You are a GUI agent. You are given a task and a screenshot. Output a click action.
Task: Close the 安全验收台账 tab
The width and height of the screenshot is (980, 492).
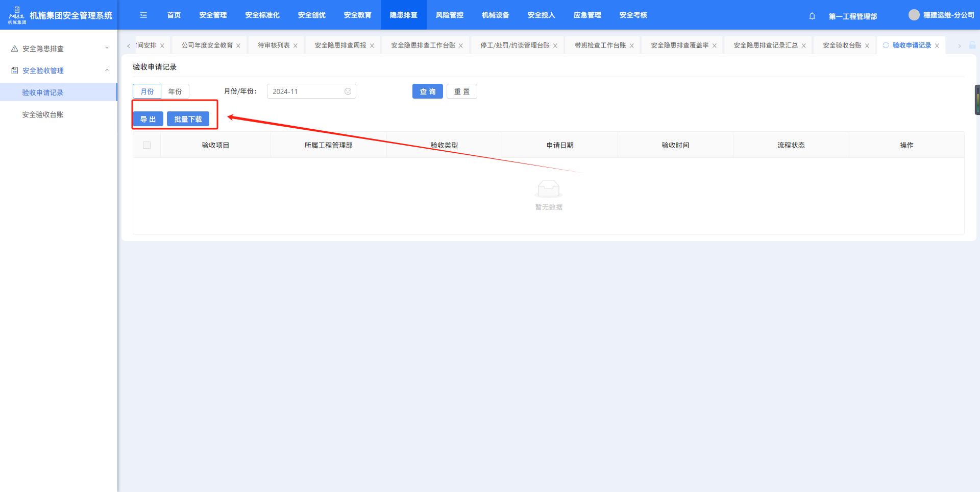pos(867,46)
